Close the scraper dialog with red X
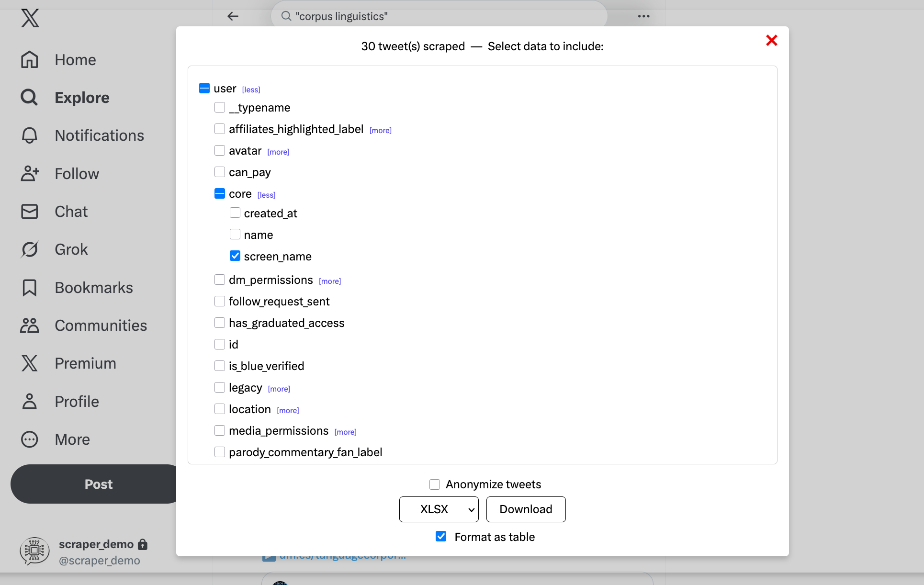 (771, 40)
